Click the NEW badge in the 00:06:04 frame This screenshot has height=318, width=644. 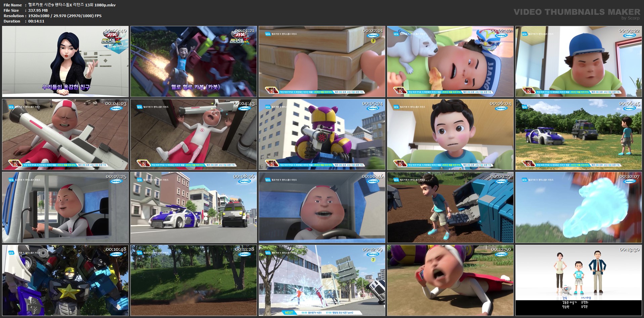click(x=396, y=107)
